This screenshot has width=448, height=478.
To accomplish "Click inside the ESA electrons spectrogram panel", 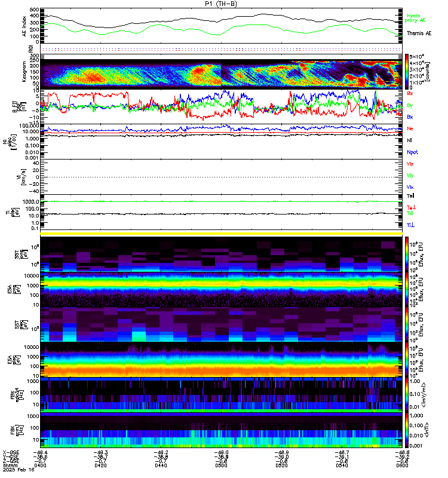I will [x=221, y=360].
